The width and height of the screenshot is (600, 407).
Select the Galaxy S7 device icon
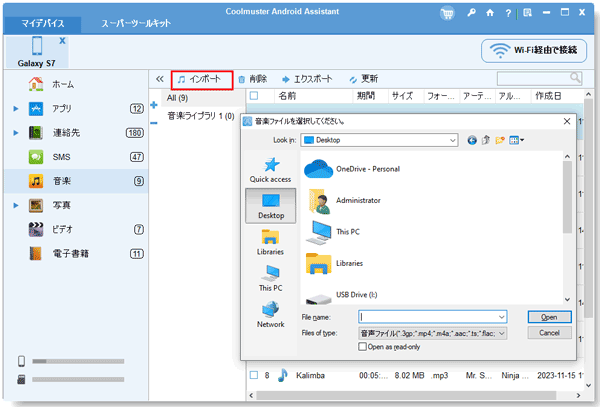pos(37,46)
